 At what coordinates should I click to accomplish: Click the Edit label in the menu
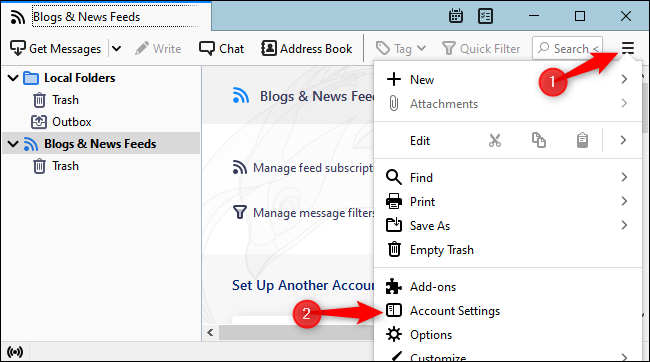click(x=420, y=141)
